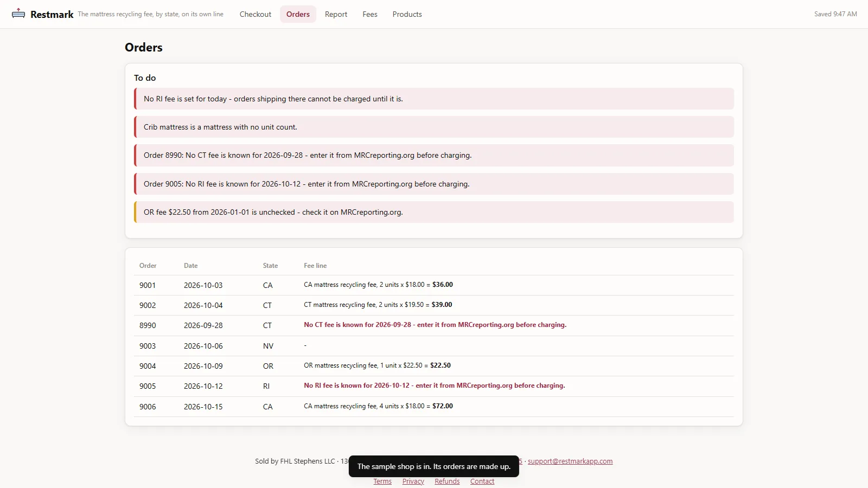This screenshot has height=488, width=868.
Task: Click the 'sample shop is in' toast message
Action: 434,466
